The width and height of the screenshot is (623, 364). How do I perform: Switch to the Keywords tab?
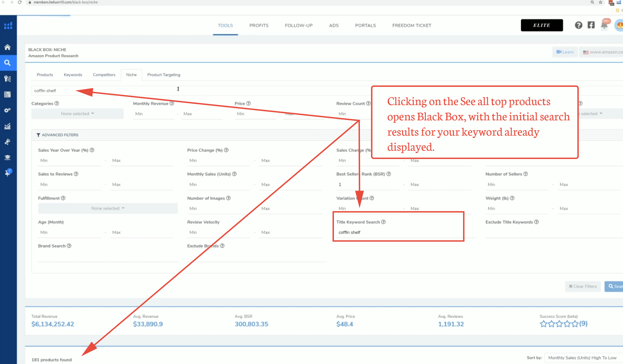point(73,75)
